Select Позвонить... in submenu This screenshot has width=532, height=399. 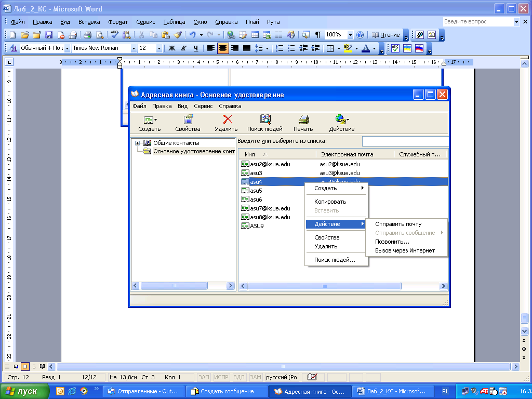click(406, 242)
